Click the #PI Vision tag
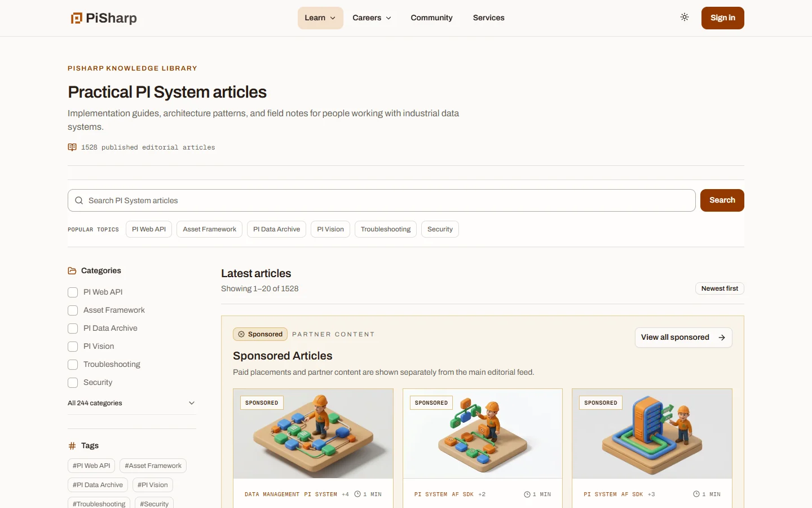Viewport: 812px width, 508px height. (x=153, y=485)
